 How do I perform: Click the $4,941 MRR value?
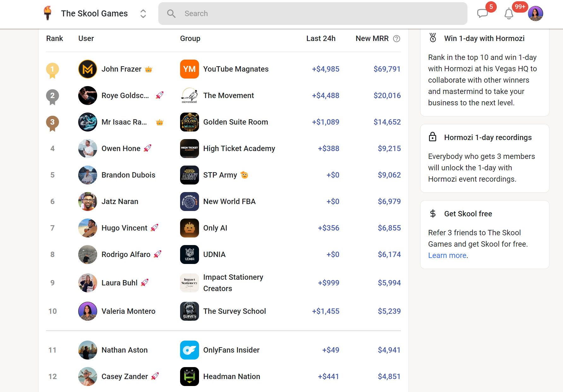pyautogui.click(x=389, y=350)
